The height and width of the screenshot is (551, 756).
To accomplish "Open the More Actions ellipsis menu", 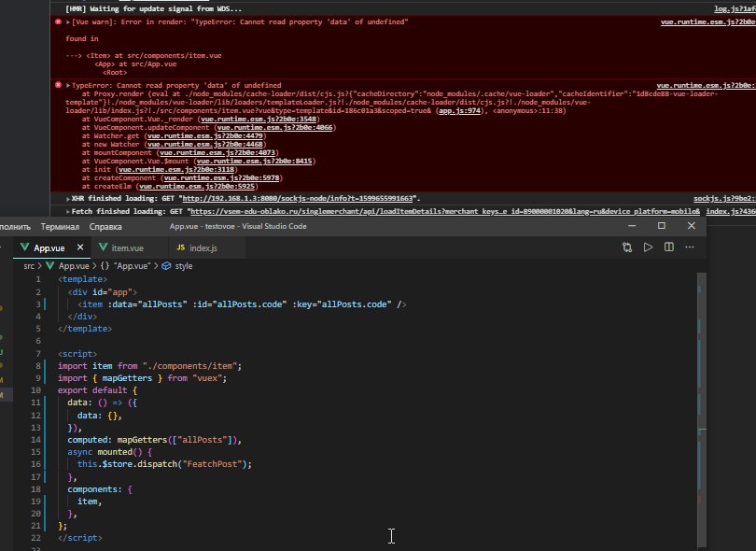I will 690,247.
